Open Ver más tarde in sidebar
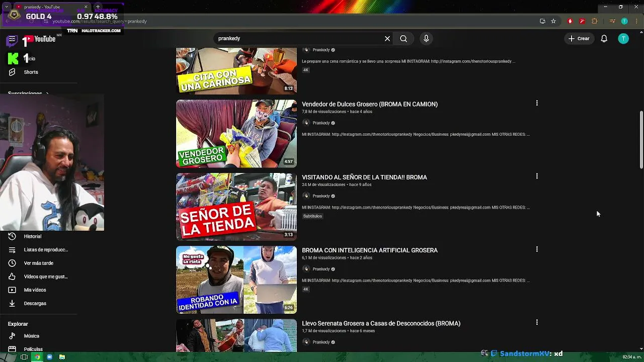The image size is (644, 362). coord(38,263)
